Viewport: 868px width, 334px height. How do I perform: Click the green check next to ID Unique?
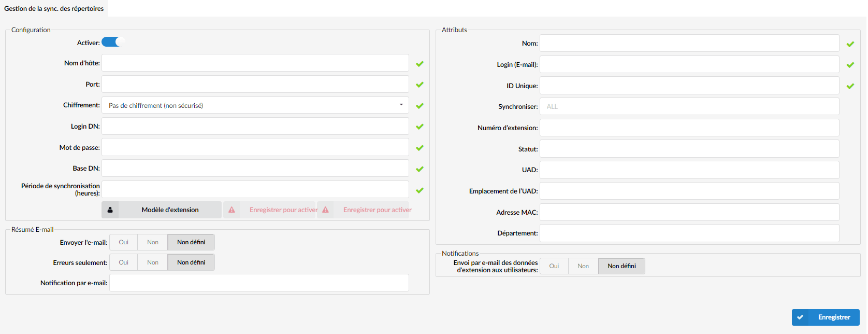point(850,86)
